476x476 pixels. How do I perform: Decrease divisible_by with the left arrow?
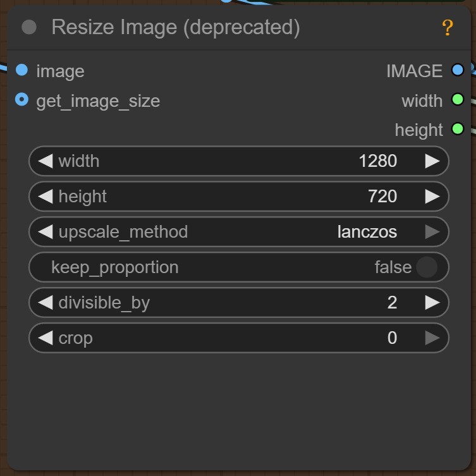(x=45, y=303)
